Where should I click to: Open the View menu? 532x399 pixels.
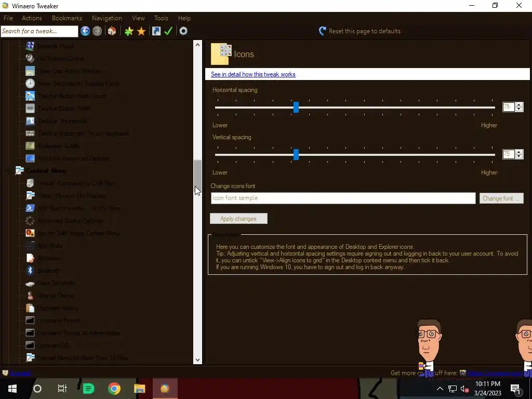tap(138, 18)
